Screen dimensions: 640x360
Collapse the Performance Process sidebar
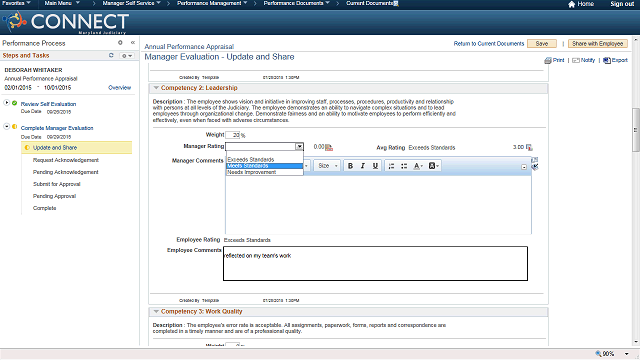[133, 42]
